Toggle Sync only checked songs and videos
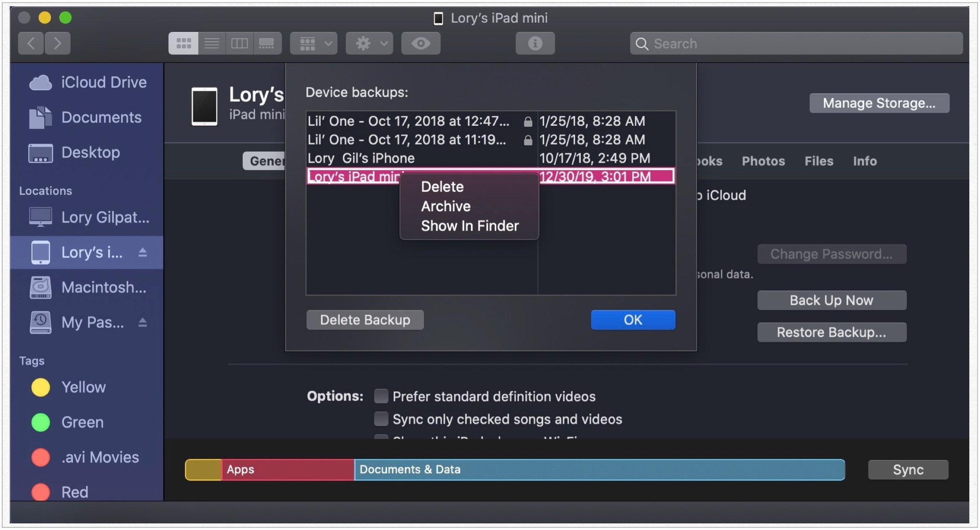 point(381,419)
